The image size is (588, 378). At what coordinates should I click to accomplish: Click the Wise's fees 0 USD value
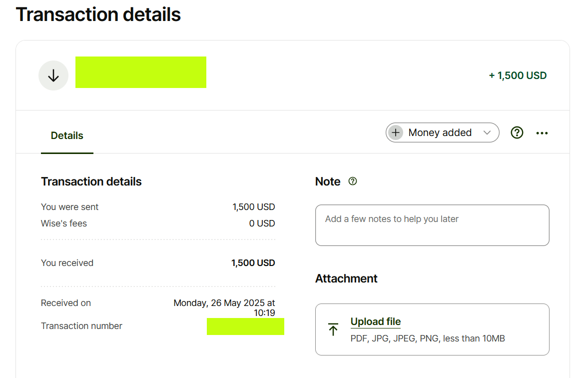point(262,223)
